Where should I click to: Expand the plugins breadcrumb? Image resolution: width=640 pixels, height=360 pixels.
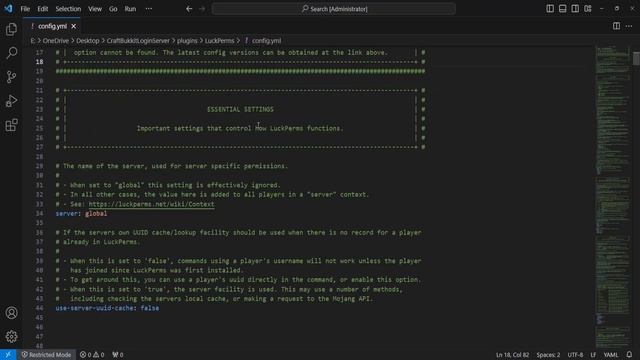coord(187,41)
